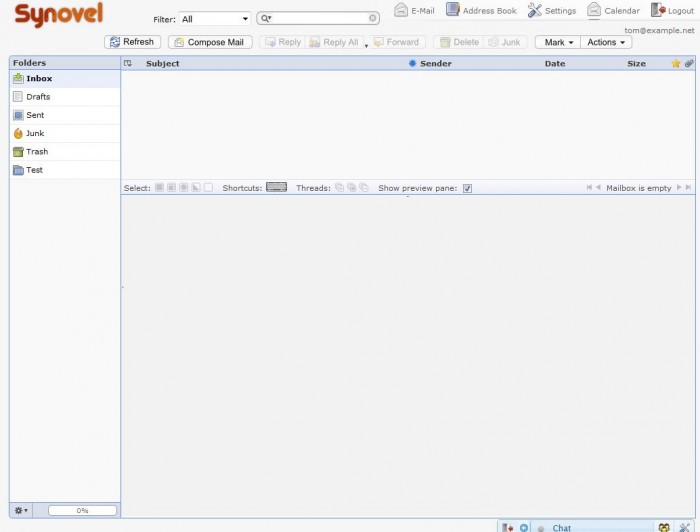Click the second Select icon
Image resolution: width=700 pixels, height=532 pixels.
pyautogui.click(x=171, y=187)
